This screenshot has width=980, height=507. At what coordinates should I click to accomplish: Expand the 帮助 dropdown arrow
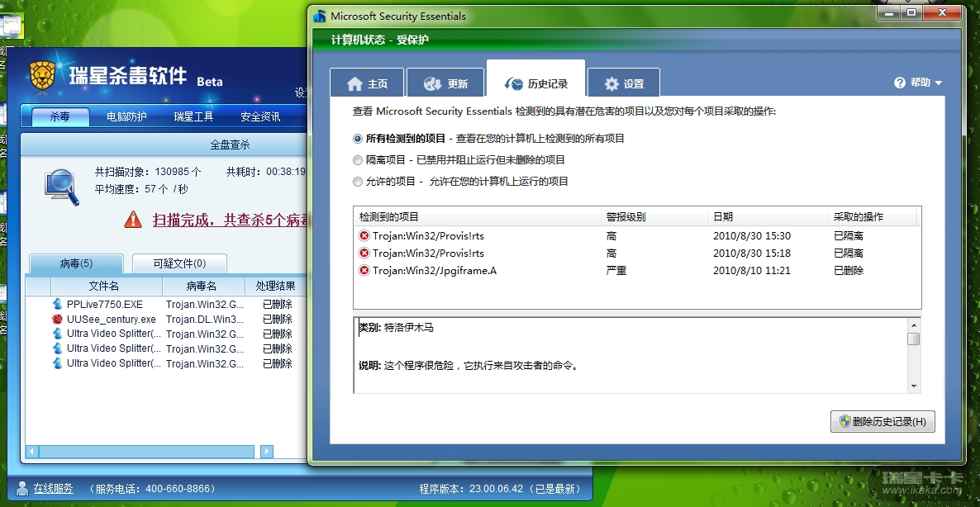point(938,83)
